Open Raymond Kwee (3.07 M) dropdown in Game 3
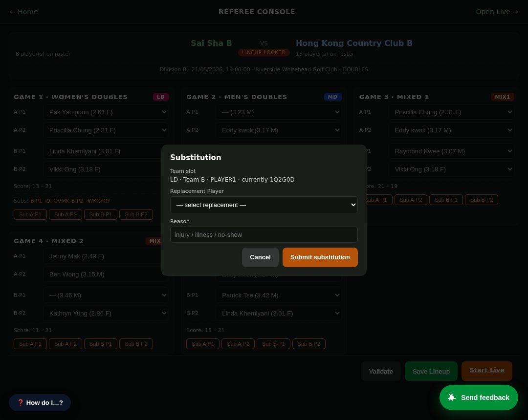The width and height of the screenshot is (528, 420). point(452,151)
